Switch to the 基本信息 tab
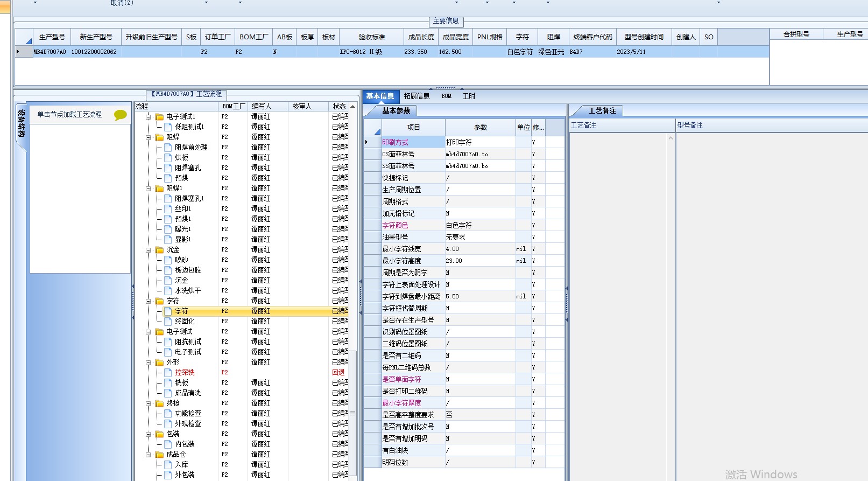This screenshot has height=481, width=868. coord(380,96)
